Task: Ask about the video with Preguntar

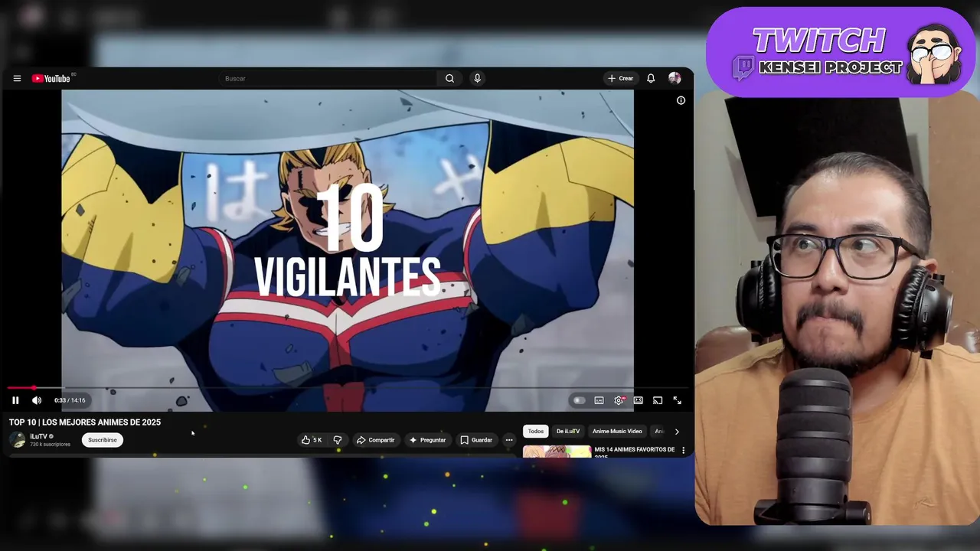Action: (x=428, y=440)
